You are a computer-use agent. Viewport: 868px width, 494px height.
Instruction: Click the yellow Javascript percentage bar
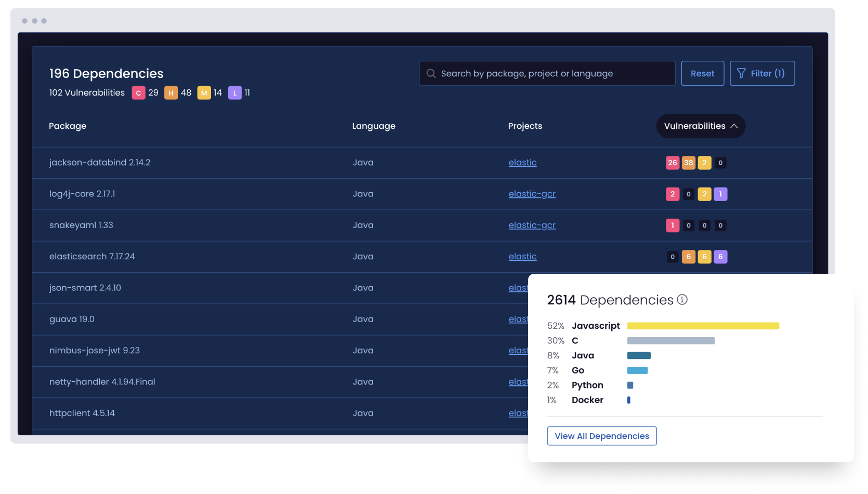coord(703,326)
